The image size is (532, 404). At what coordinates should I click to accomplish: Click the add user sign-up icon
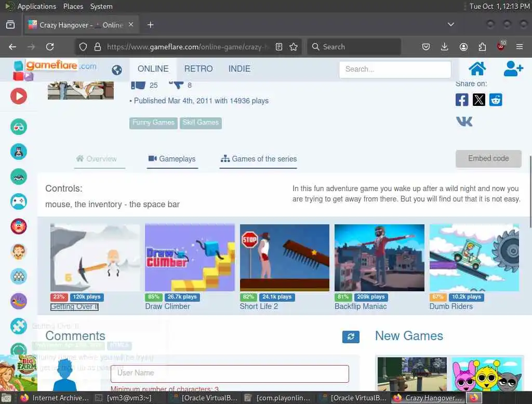[513, 69]
